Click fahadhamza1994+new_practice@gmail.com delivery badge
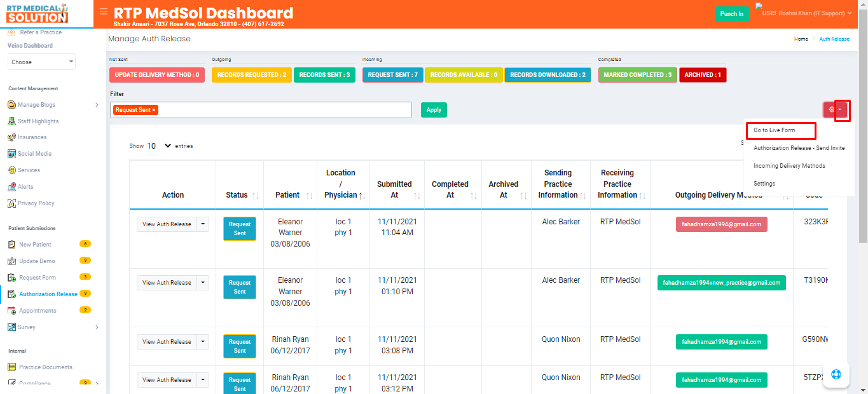 [722, 283]
